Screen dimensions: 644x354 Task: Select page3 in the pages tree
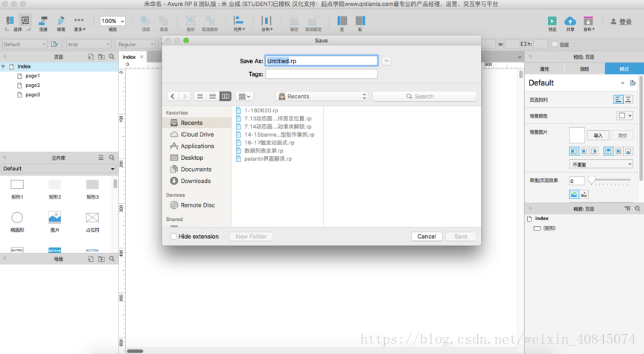coord(33,94)
